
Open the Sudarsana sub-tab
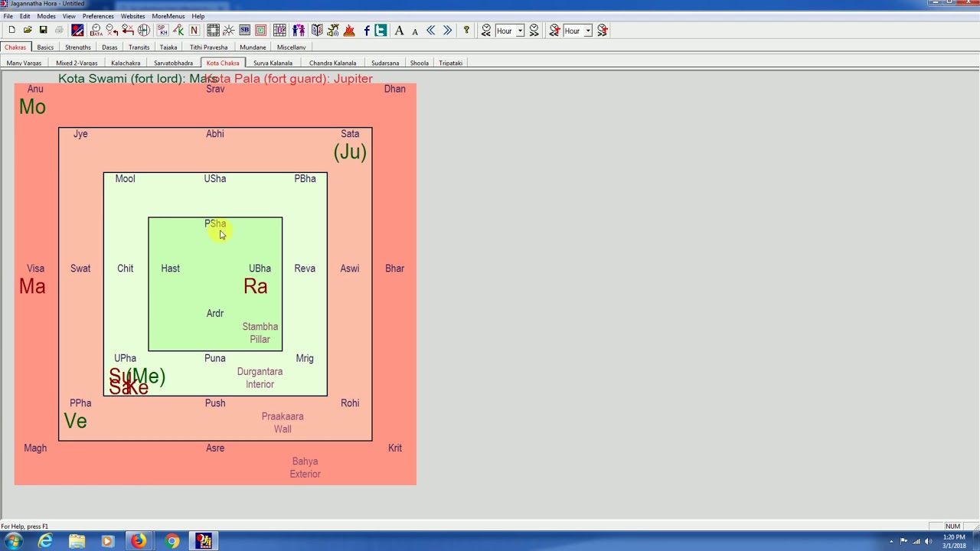(x=385, y=64)
